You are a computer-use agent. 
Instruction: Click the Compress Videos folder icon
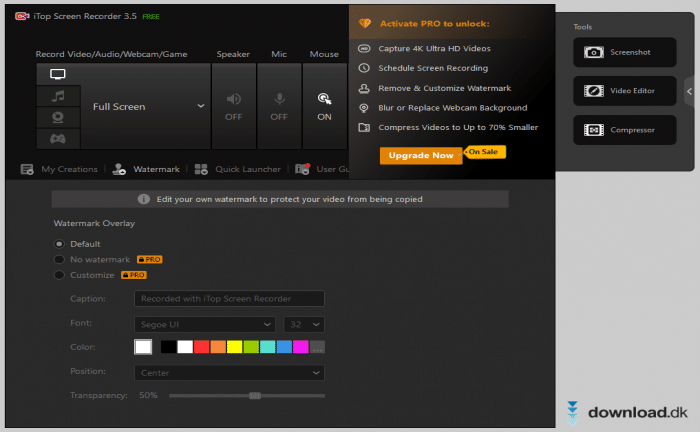364,127
